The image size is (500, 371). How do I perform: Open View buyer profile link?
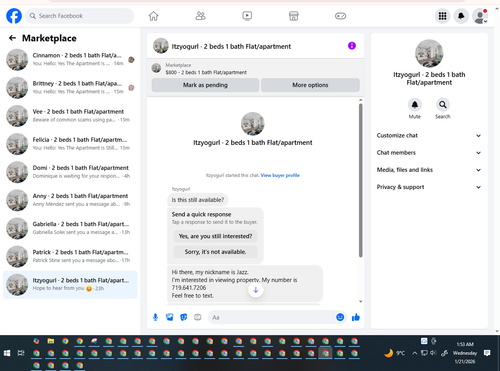[280, 175]
